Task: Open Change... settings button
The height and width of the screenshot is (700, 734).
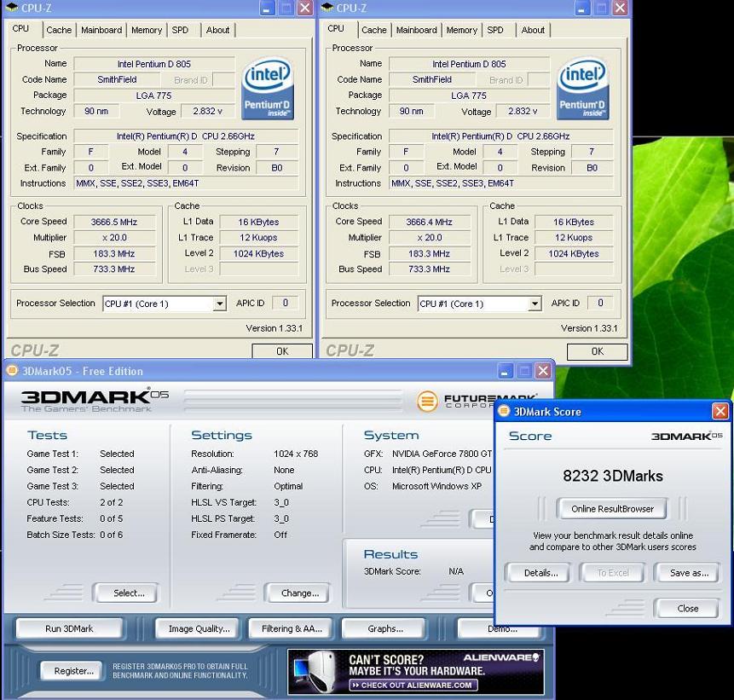Action: (x=298, y=593)
